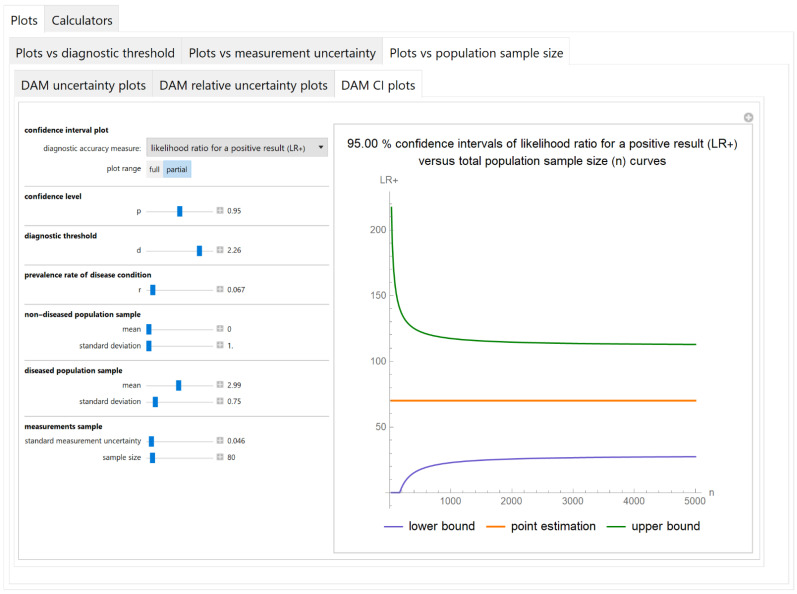This screenshot has height=594, width=797.
Task: Expand the confidence level p slider controls
Action: pyautogui.click(x=220, y=211)
